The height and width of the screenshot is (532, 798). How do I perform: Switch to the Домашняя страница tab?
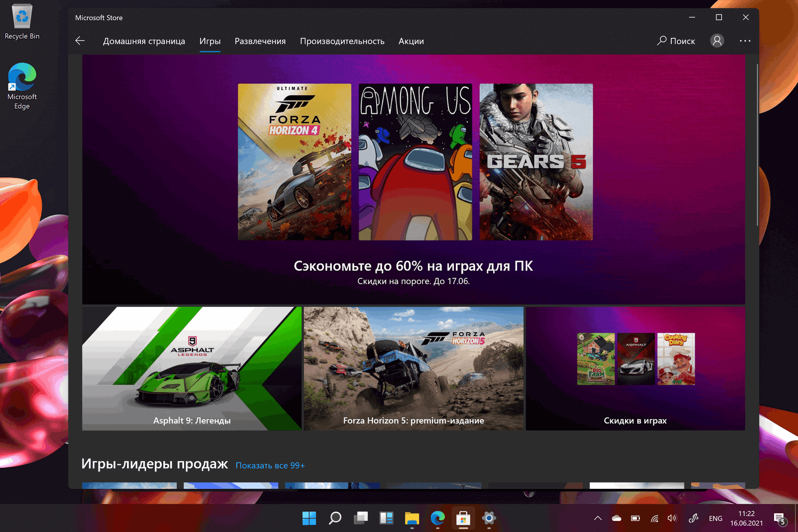click(x=144, y=41)
